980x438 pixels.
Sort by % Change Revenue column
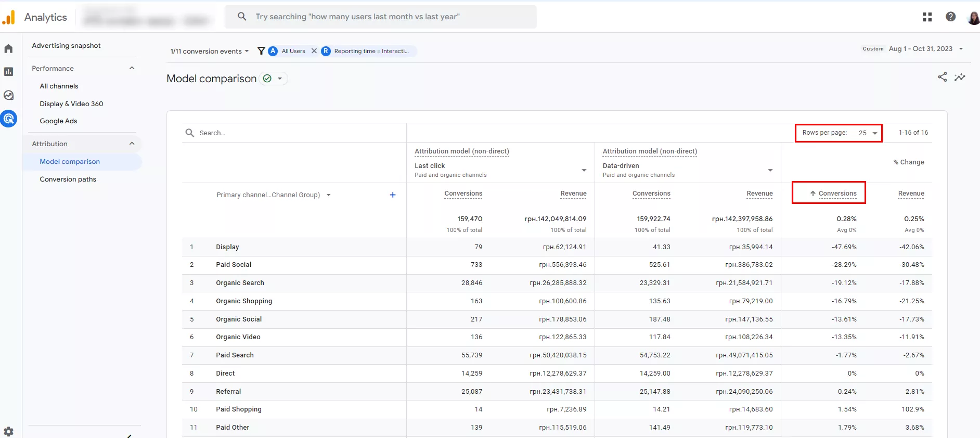[x=911, y=194]
